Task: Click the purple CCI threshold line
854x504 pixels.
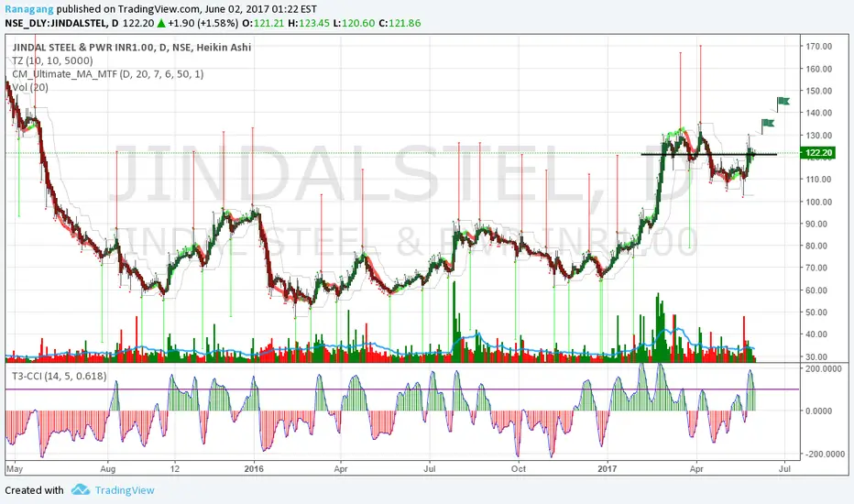Action: [x=402, y=389]
